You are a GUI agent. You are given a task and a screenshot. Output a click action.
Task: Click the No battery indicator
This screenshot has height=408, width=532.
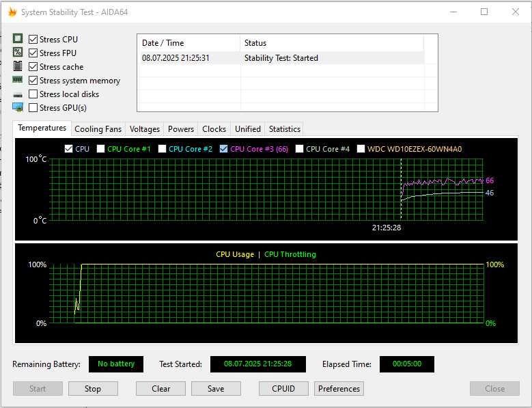coord(116,364)
